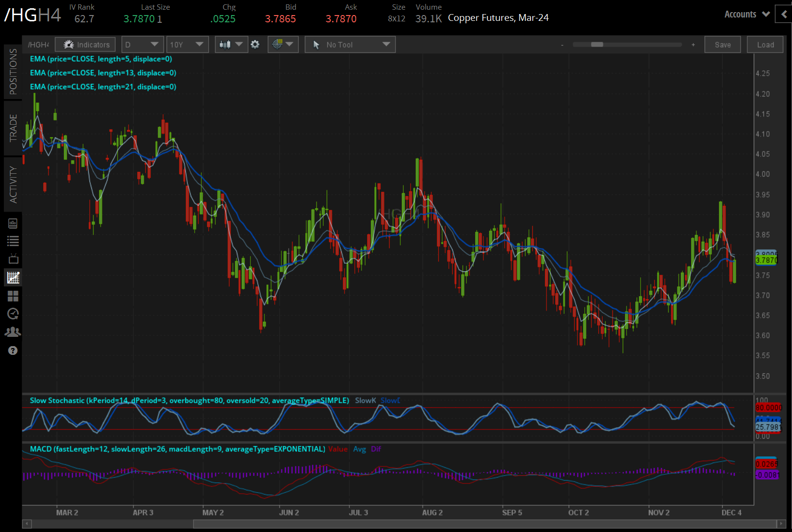Click the help question mark icon

(13, 350)
